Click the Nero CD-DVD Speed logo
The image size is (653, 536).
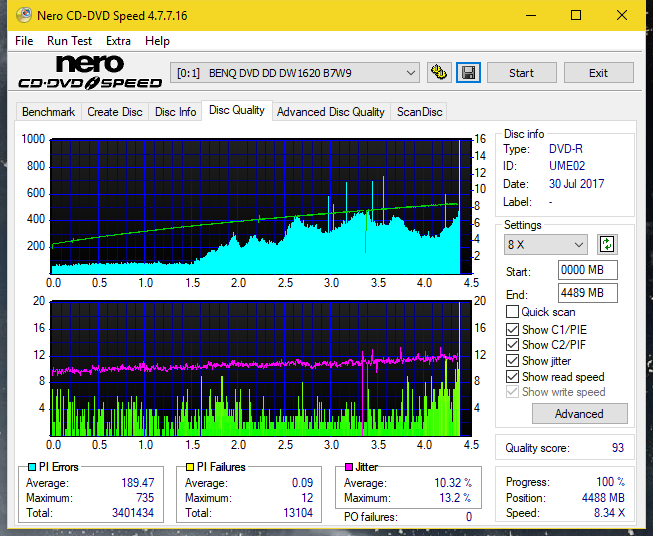[x=90, y=73]
